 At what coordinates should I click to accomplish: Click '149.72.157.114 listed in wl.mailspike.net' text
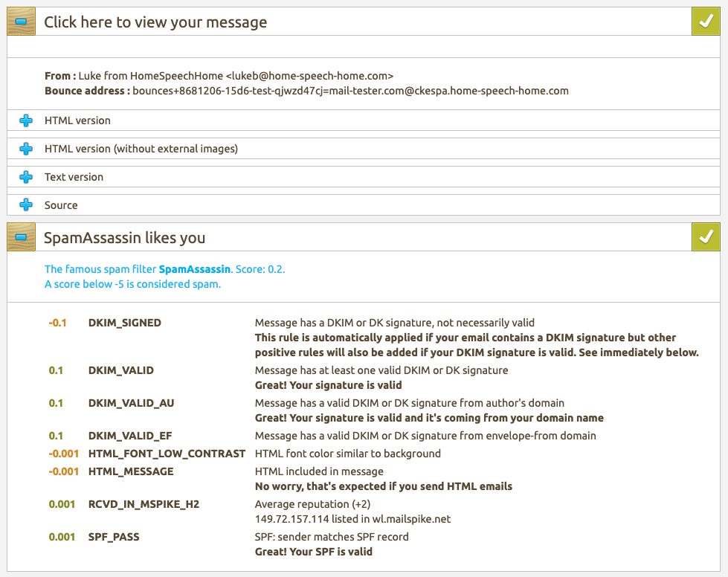pyautogui.click(x=353, y=519)
